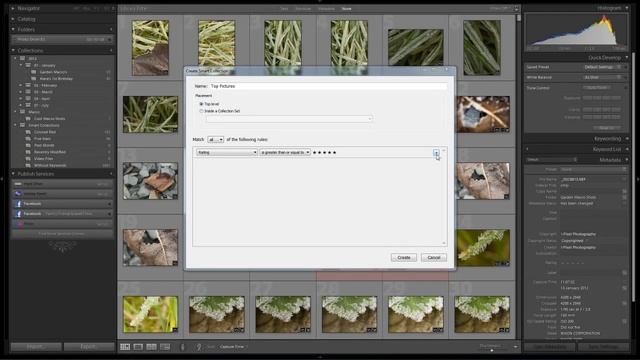Click the Past Month smart collection icon
This screenshot has width=640, height=360.
[28, 145]
